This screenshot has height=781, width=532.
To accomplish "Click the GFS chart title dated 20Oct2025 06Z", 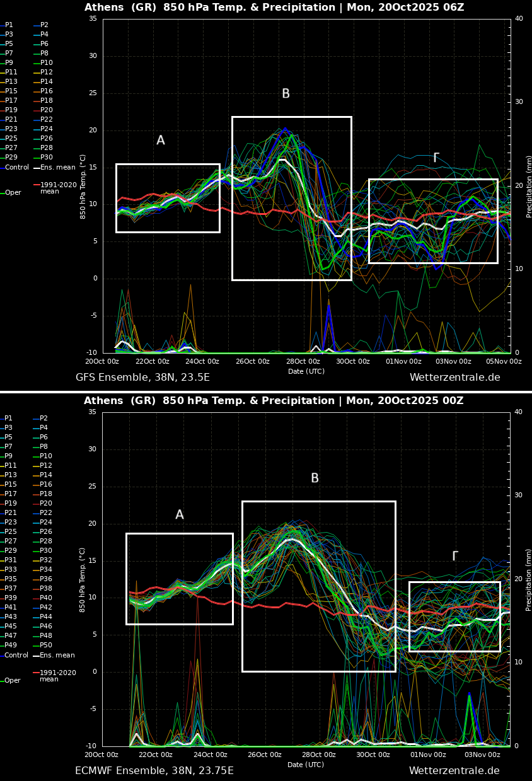I will 274,8.
